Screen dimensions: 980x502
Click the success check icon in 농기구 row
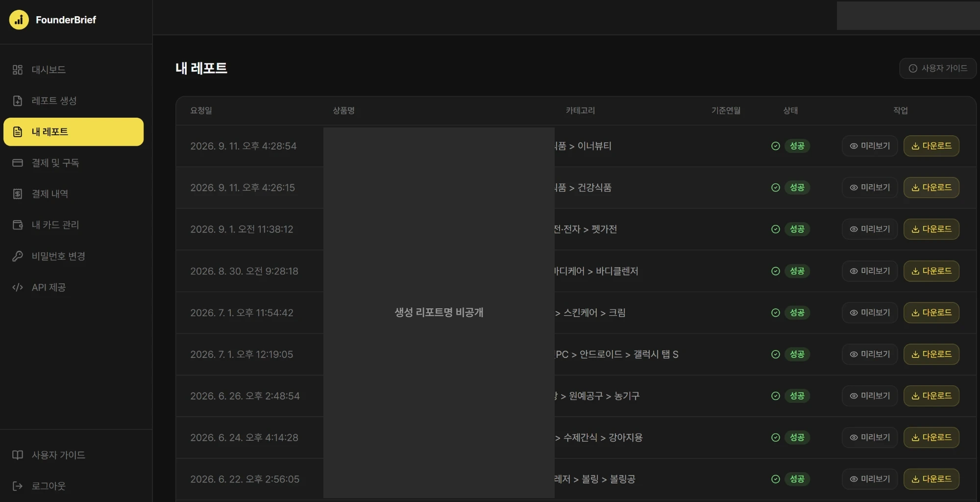coord(776,396)
